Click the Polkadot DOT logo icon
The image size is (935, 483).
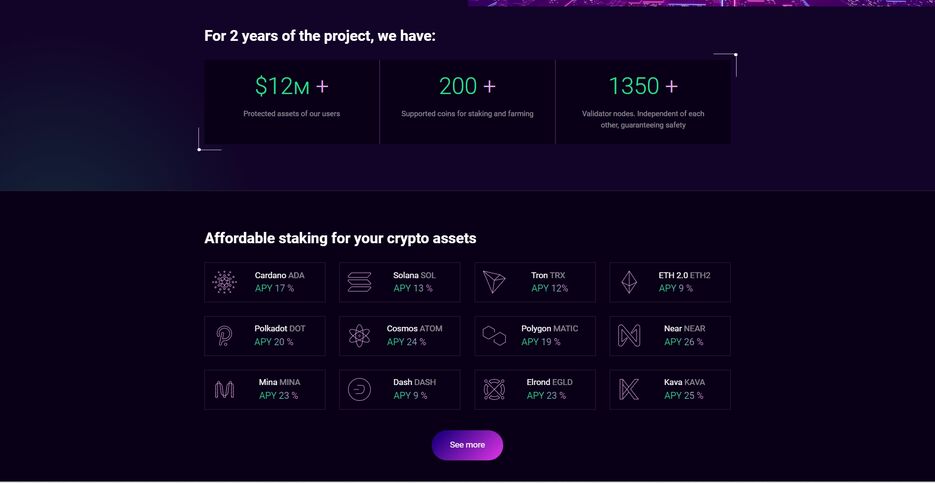[x=225, y=336]
